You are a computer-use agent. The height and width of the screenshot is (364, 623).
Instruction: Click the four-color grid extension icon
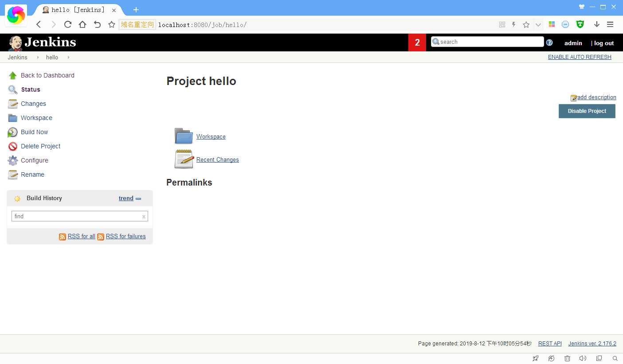point(552,24)
